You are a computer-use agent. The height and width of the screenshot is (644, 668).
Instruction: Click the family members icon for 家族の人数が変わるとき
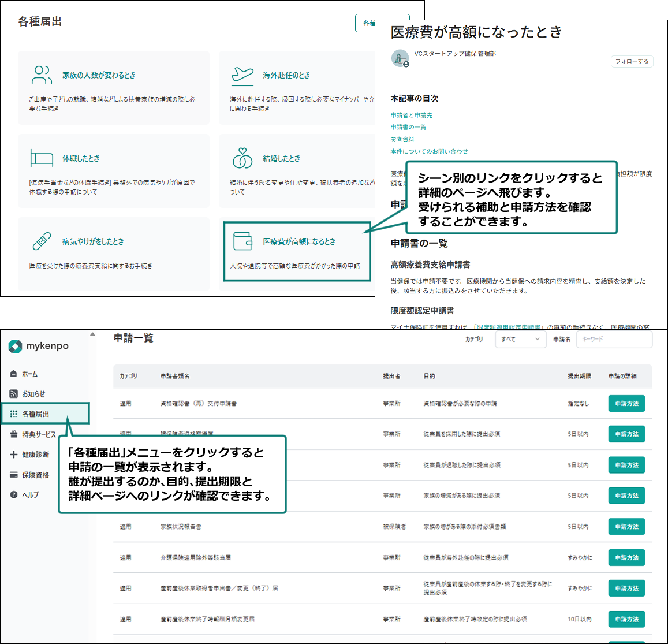(42, 75)
